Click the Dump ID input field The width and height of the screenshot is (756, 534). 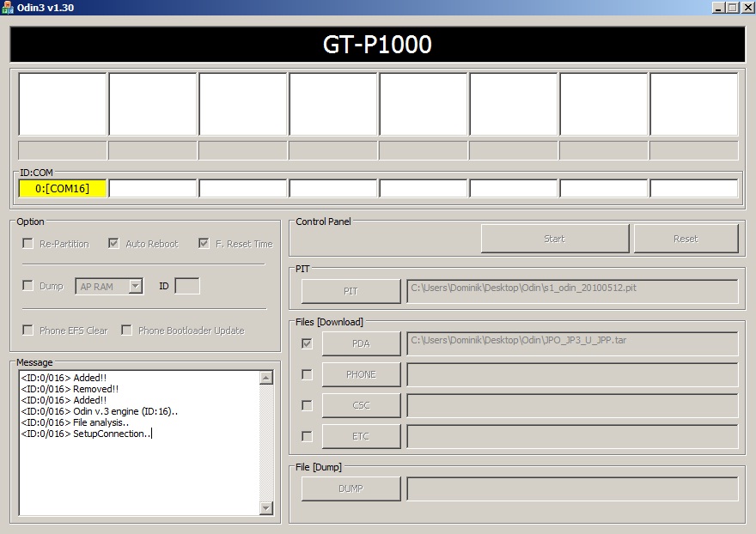tap(187, 286)
